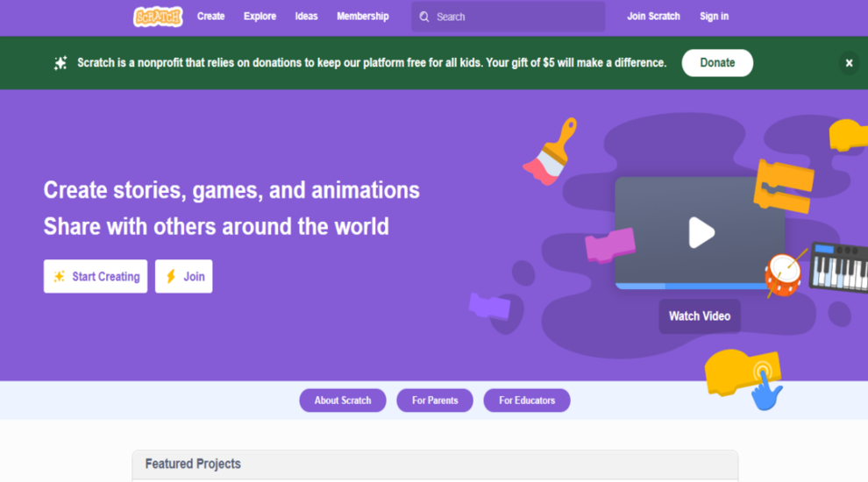The height and width of the screenshot is (482, 868).
Task: Click the magnifying glass search icon
Action: coord(424,17)
